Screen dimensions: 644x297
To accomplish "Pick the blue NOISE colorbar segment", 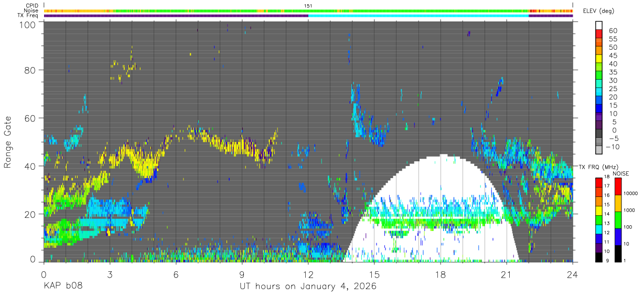I will (x=618, y=236).
